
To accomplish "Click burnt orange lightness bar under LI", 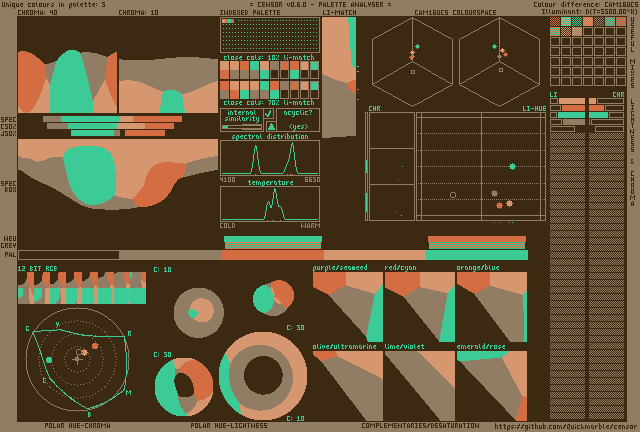I will click(573, 108).
